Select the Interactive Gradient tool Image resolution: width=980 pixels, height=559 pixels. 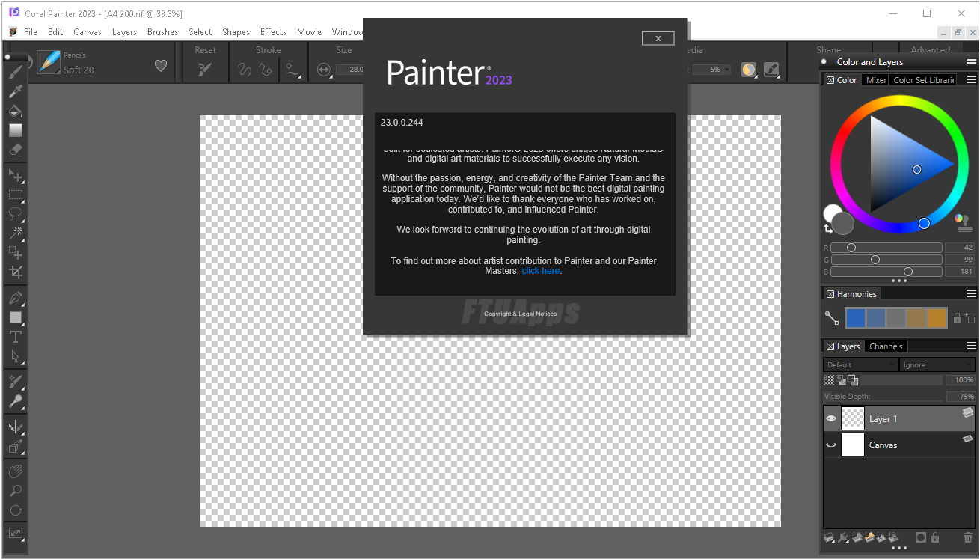point(15,130)
